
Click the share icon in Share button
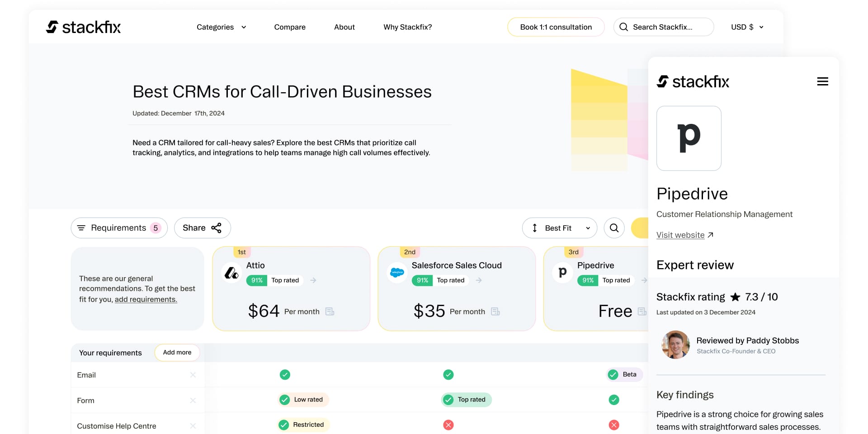click(216, 228)
